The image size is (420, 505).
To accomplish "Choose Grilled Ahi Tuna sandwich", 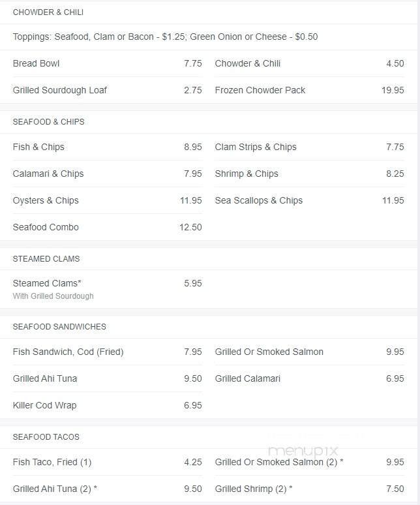I will coord(107,378).
